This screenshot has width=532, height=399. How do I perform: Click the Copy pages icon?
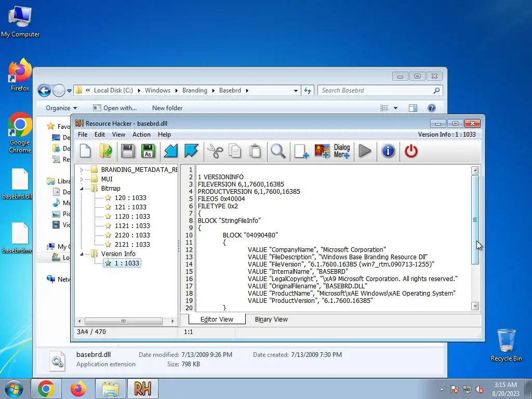(x=235, y=151)
